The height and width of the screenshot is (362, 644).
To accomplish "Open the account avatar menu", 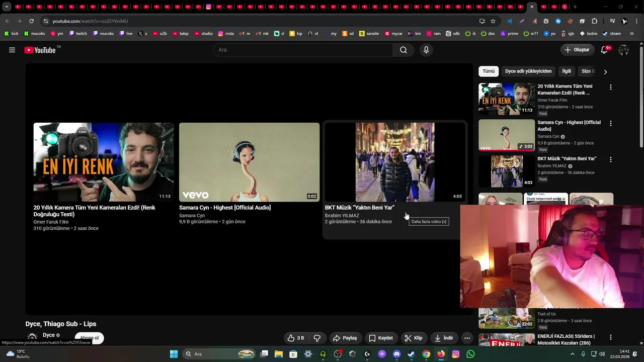I will point(623,50).
